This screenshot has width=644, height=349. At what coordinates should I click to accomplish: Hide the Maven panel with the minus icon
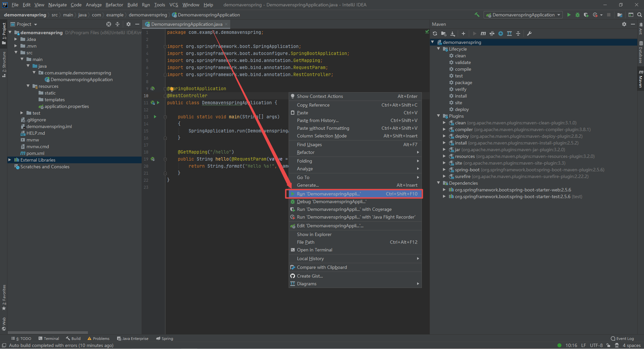click(x=633, y=24)
